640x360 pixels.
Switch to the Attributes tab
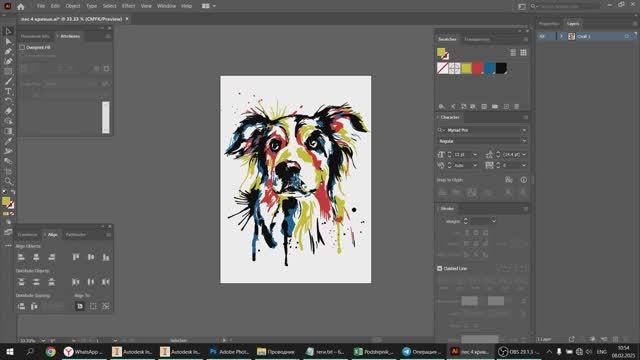tap(70, 36)
